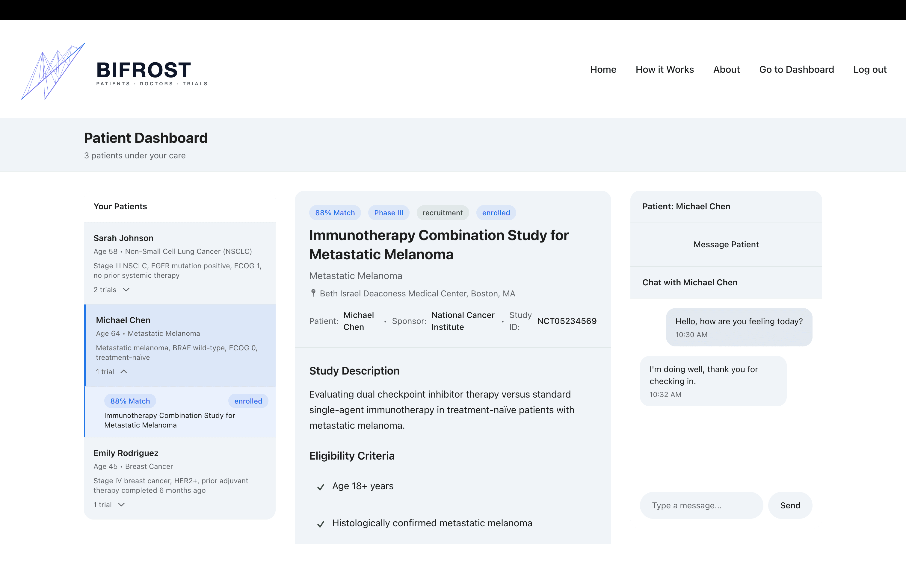This screenshot has width=906, height=588.
Task: Collapse Michael Chen's 1 trial chevron
Action: tap(124, 372)
